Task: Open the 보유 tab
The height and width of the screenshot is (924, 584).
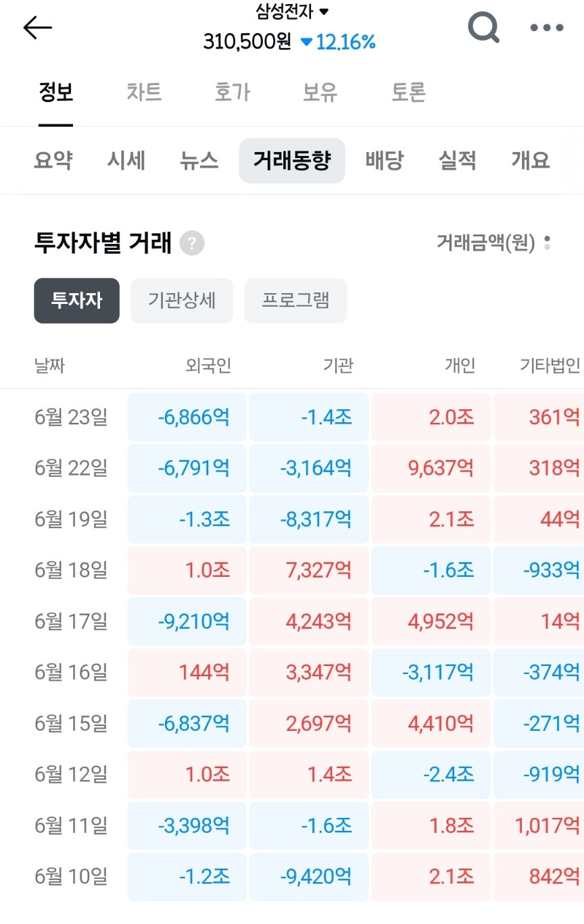Action: pos(320,92)
